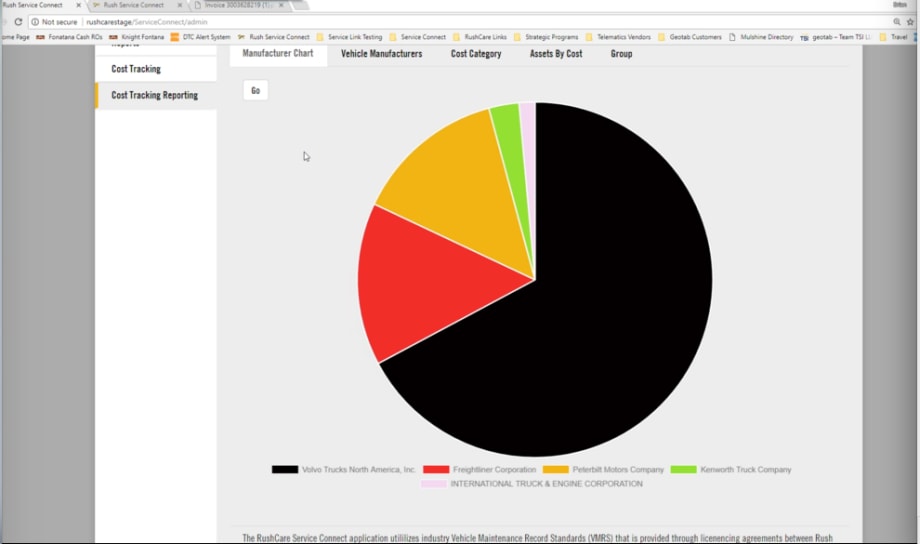Close the second Rush Service Connect tab

[180, 5]
